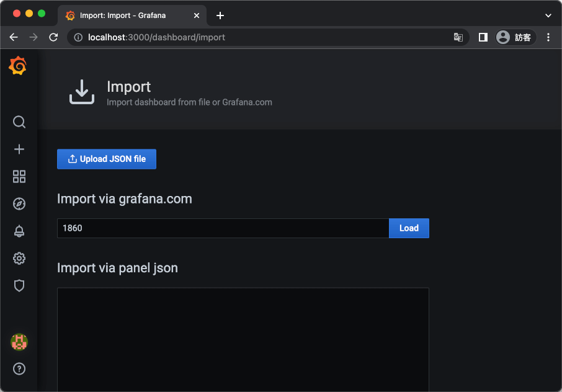Click the browser forward arrow

[33, 37]
